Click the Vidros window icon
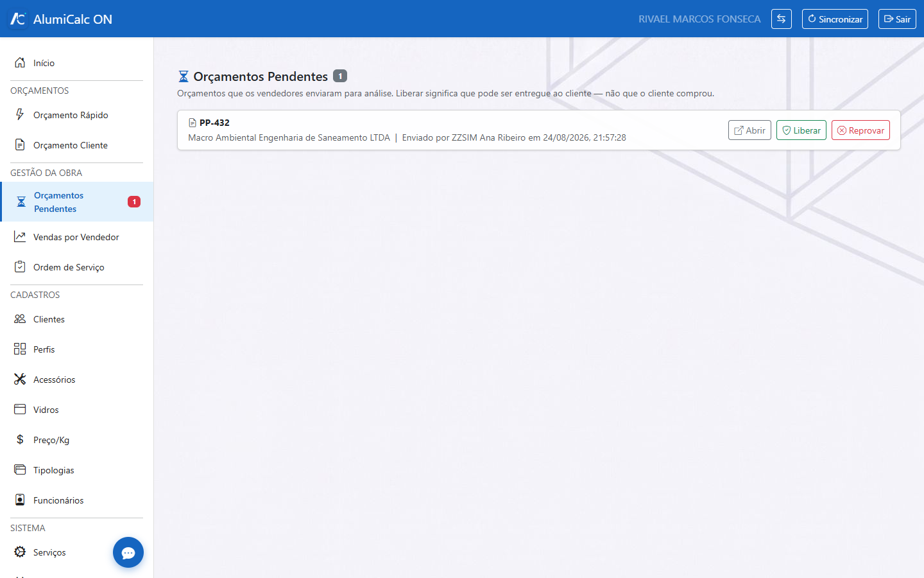924x578 pixels. [x=20, y=409]
